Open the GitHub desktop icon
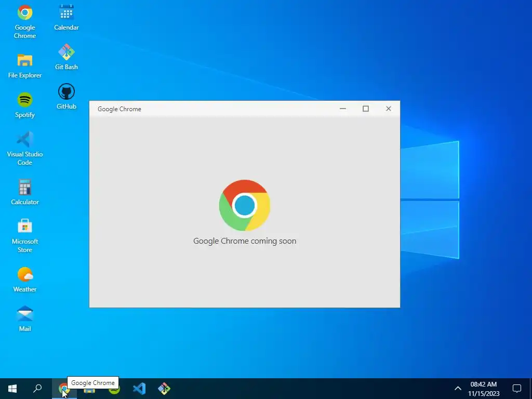532x399 pixels. click(x=66, y=96)
